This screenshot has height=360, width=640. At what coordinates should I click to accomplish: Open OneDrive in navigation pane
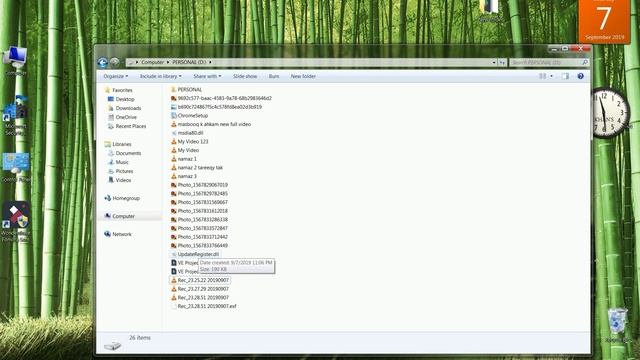(x=126, y=117)
